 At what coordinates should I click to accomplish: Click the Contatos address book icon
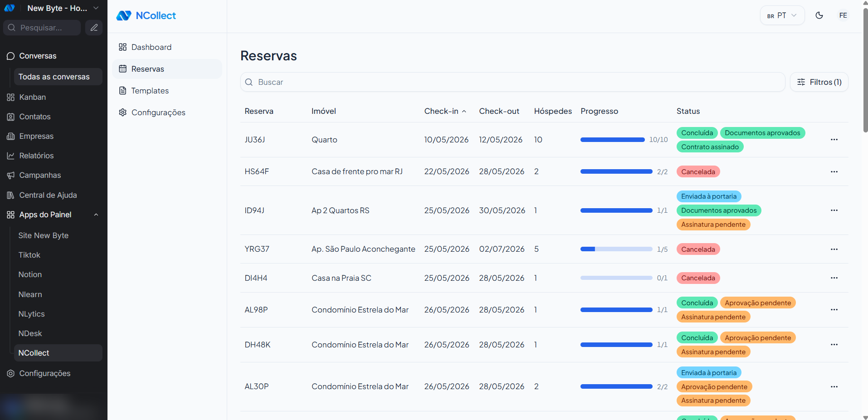(x=11, y=117)
